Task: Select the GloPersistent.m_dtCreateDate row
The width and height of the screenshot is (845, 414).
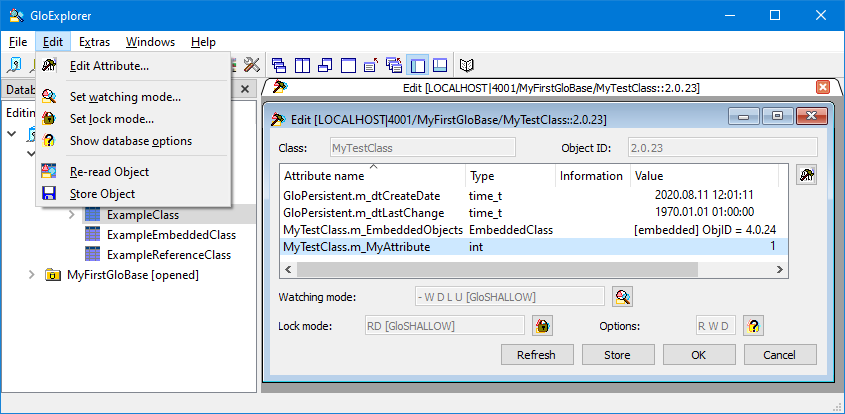Action: 534,195
